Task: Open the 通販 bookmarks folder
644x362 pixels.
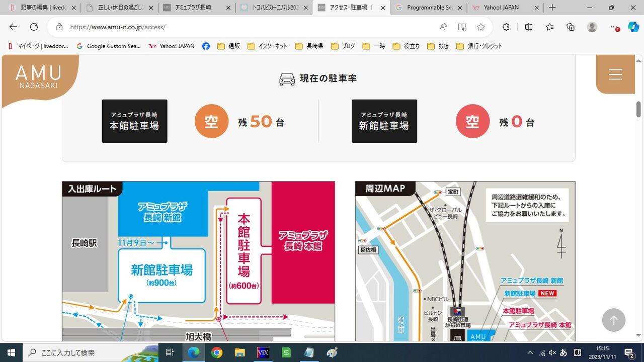Action: click(x=228, y=46)
